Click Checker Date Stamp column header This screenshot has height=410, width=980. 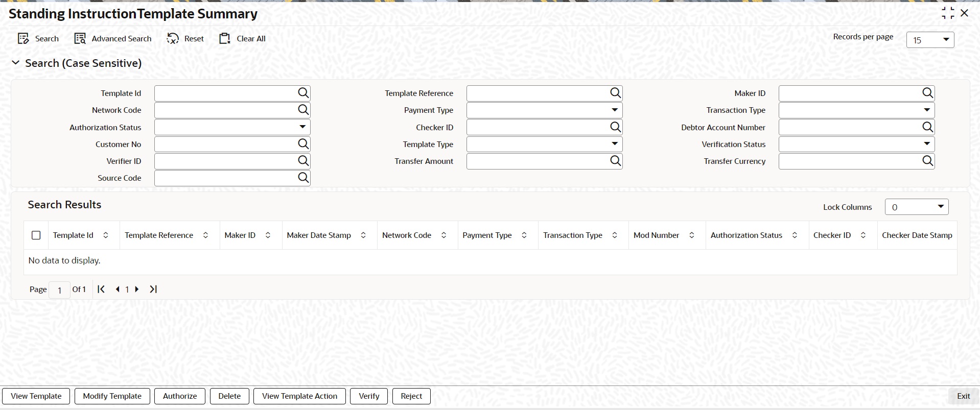[x=917, y=235]
